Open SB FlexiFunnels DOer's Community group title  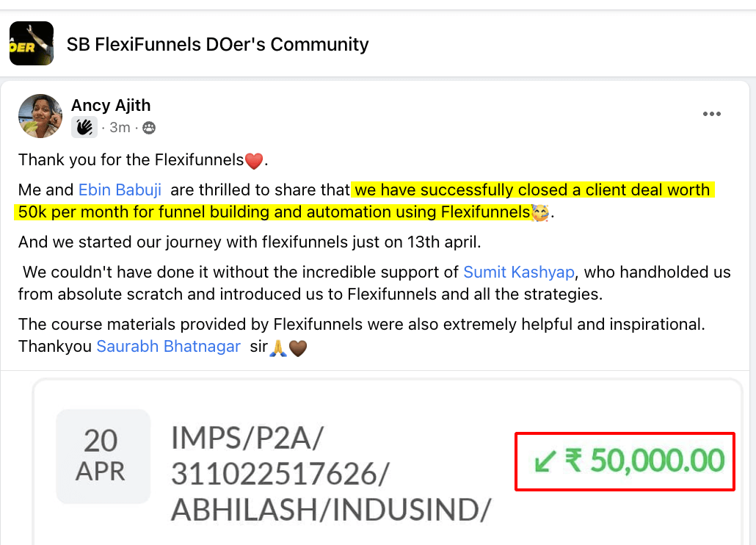point(218,45)
